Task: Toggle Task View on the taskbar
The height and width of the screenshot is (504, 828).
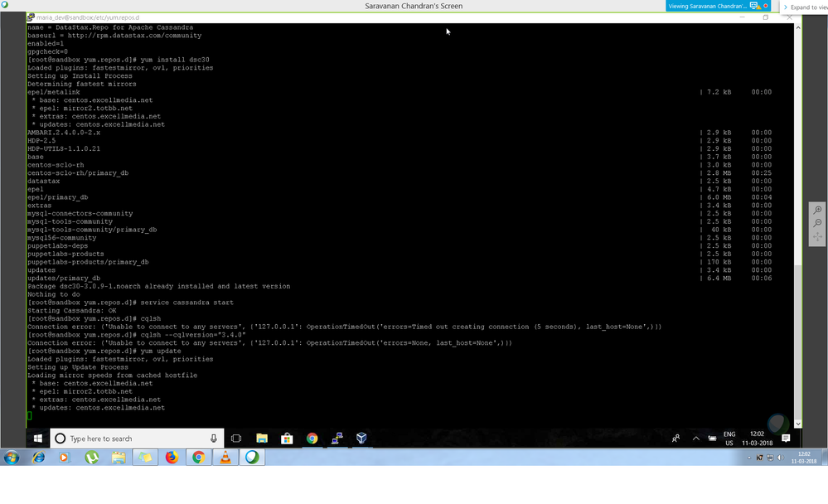Action: click(x=235, y=438)
